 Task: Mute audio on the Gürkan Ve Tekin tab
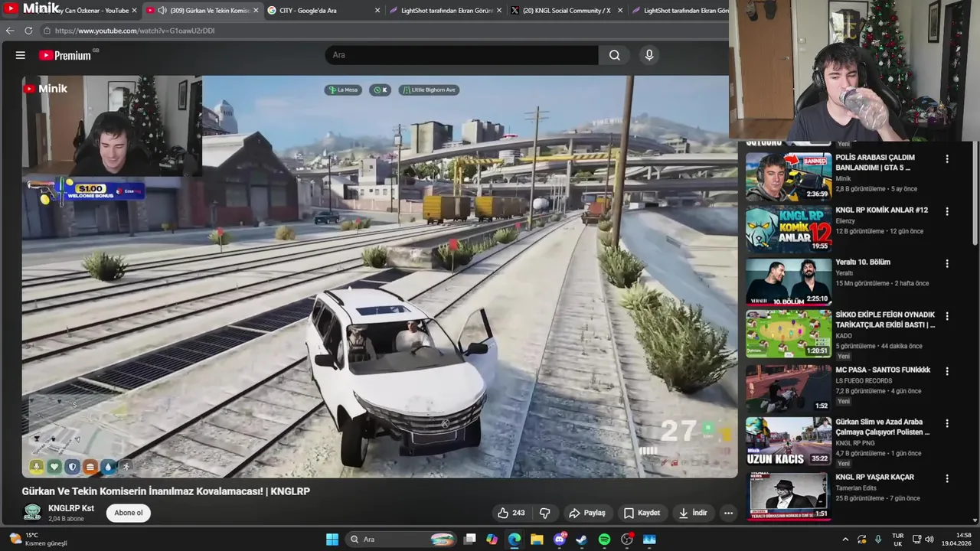(162, 11)
